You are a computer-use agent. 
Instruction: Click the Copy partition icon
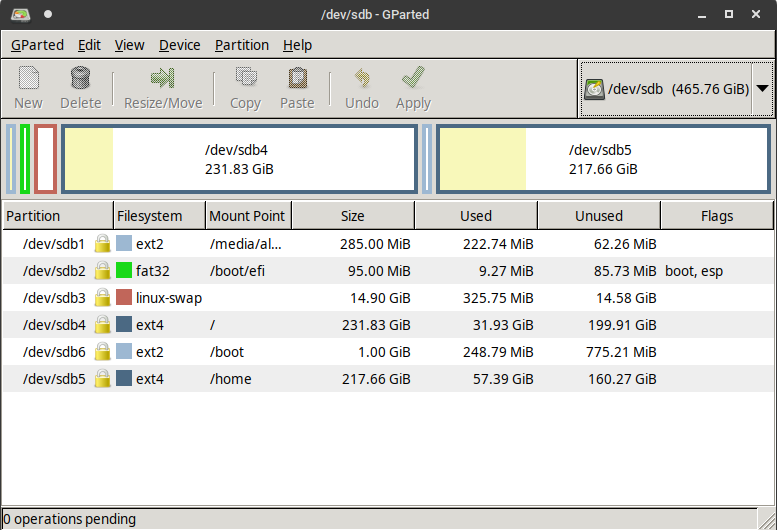(246, 78)
